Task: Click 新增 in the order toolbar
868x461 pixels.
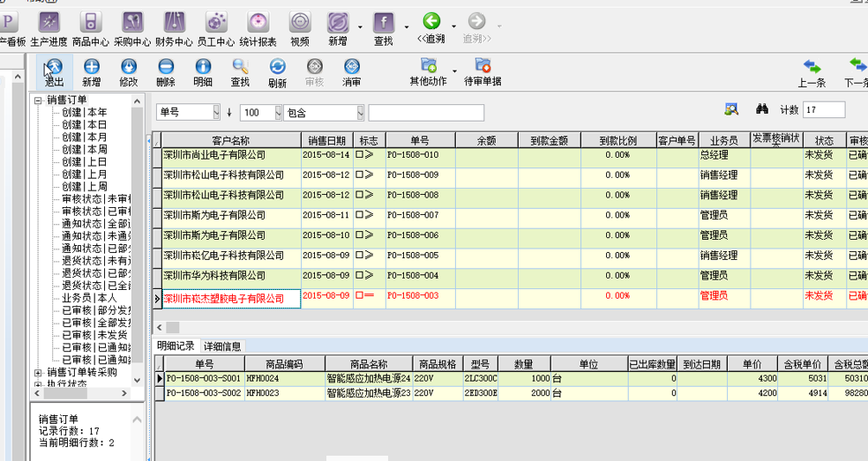Action: pos(92,73)
